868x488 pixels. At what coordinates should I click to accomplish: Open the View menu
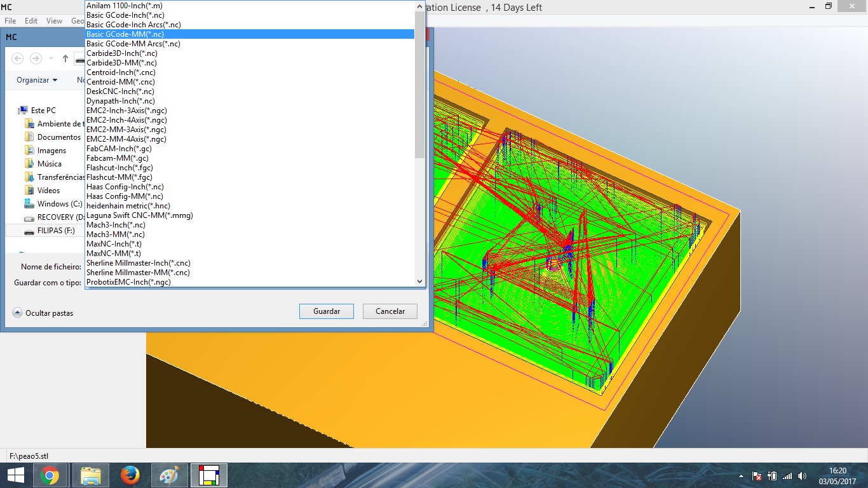pyautogui.click(x=55, y=21)
